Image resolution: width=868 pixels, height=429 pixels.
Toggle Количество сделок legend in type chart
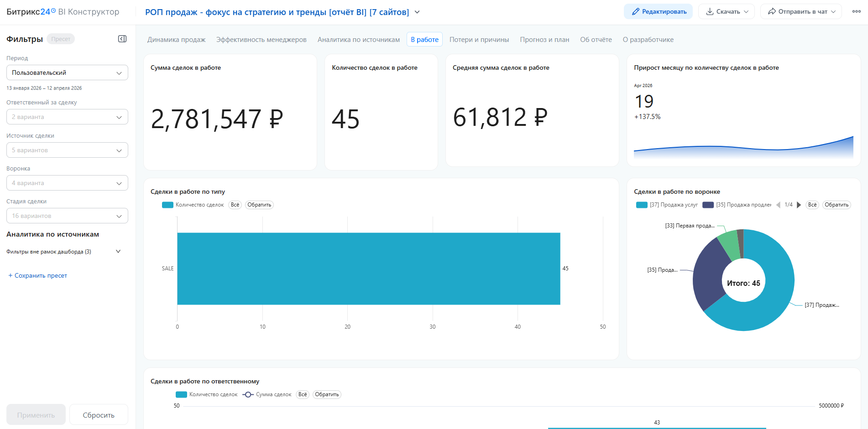coord(193,205)
